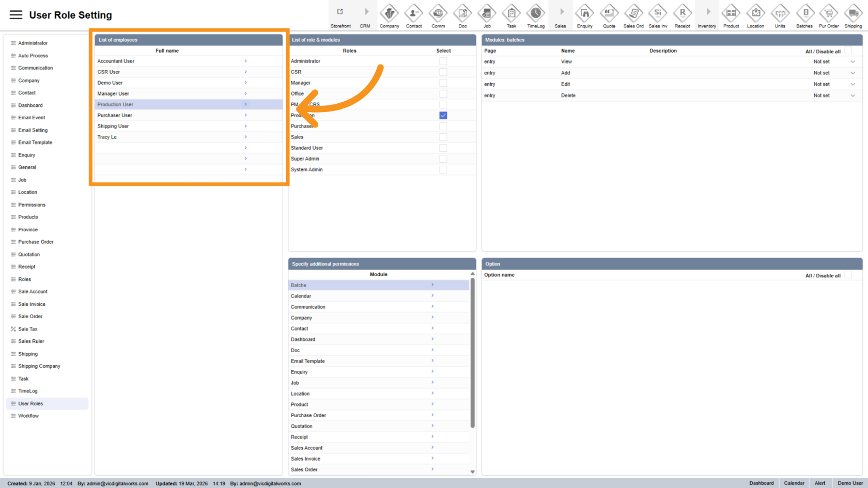The image size is (868, 488).
Task: Toggle All / Disable all checkbox in Modules panel
Action: coord(848,51)
